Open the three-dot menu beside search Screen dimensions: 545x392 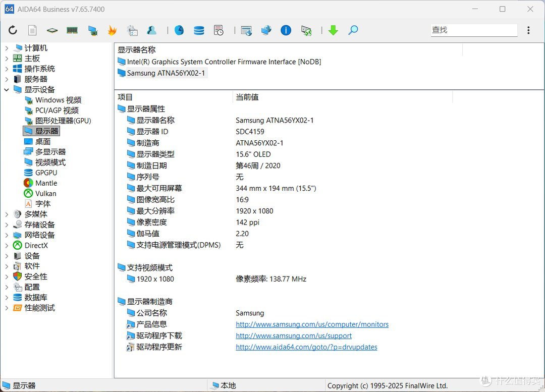click(x=528, y=30)
